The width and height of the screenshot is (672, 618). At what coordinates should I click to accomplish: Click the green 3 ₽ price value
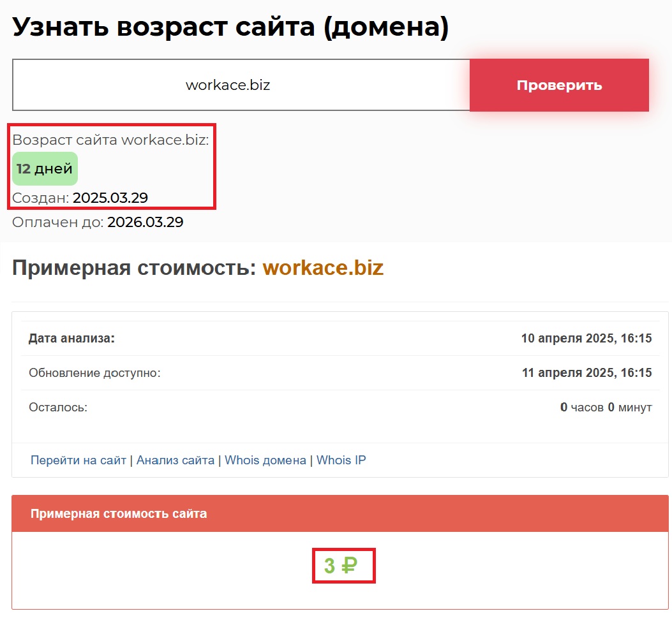click(341, 566)
